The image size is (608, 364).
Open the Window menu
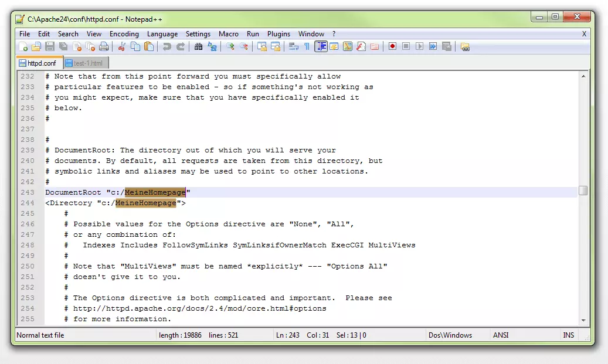point(311,34)
